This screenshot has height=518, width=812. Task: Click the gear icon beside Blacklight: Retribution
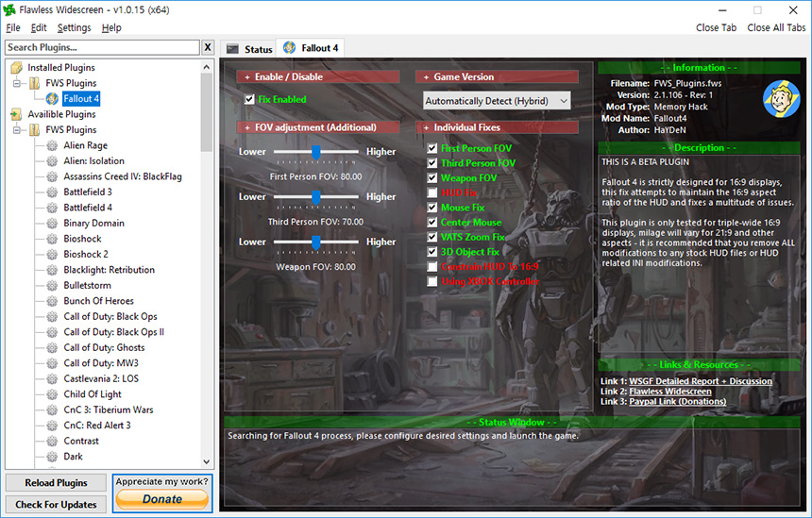coord(52,270)
